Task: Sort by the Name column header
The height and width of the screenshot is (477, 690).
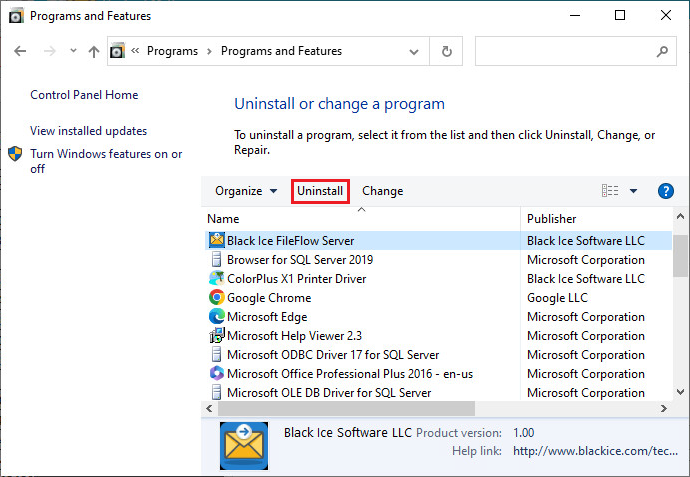Action: pos(363,219)
